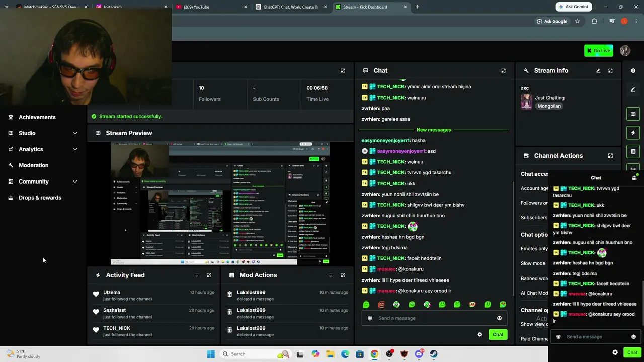Open Drops & rewards page

click(x=40, y=198)
